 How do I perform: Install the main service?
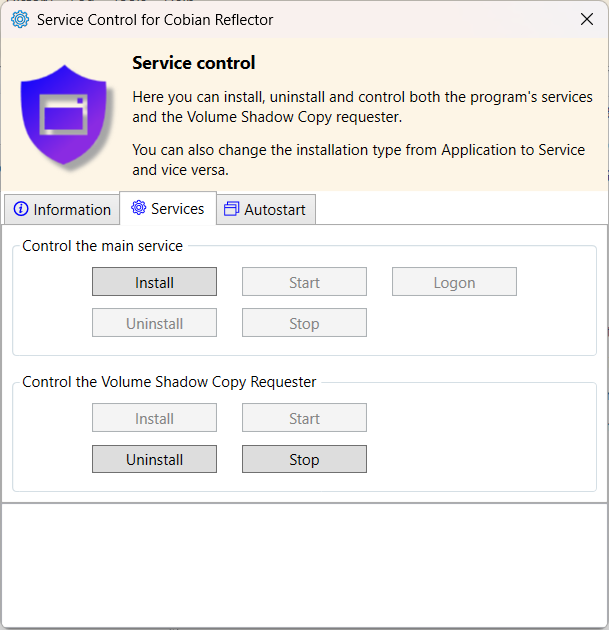coord(154,282)
